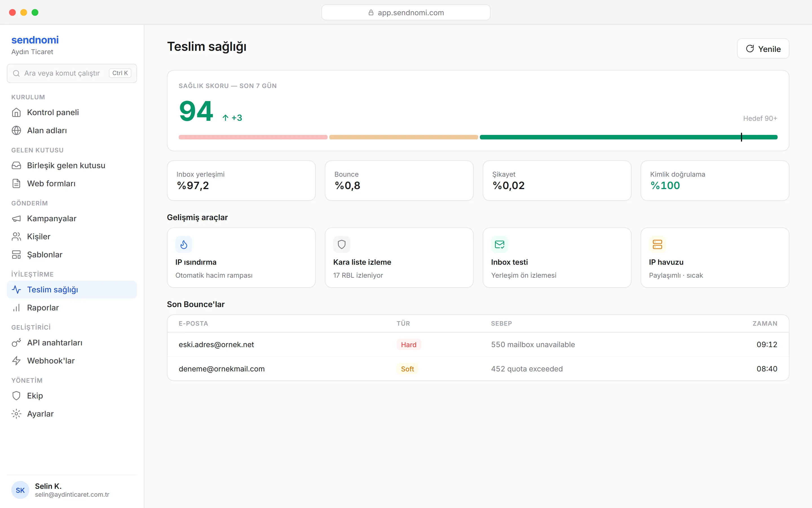Open Kampanyalar section
The height and width of the screenshot is (508, 812).
click(72, 218)
